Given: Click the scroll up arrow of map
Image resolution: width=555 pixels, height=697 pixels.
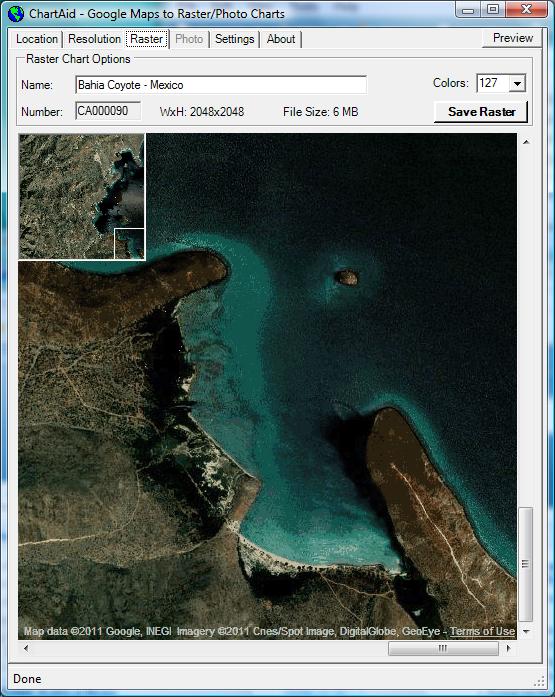Looking at the screenshot, I should (x=526, y=142).
